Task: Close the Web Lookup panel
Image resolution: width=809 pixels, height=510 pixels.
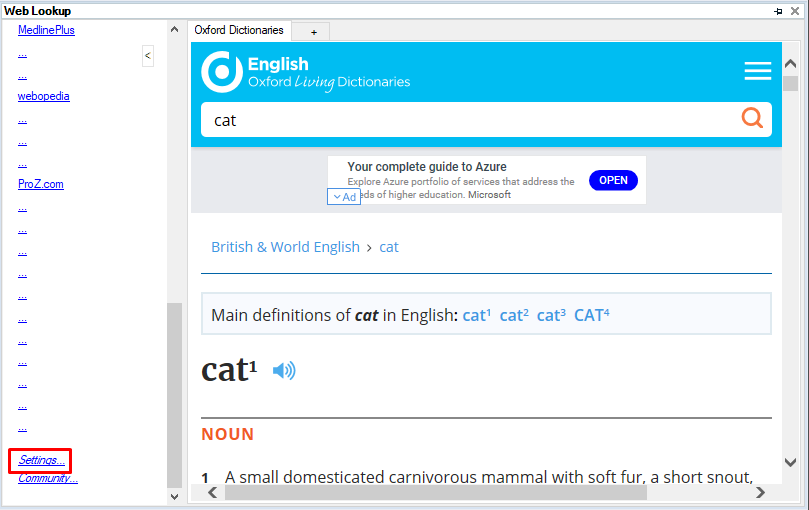Action: coord(795,11)
